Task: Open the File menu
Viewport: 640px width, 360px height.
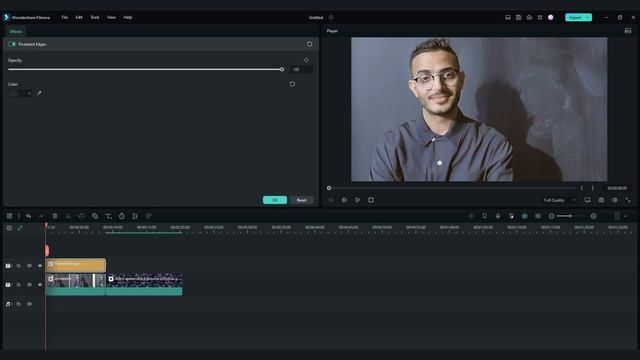Action: point(64,18)
